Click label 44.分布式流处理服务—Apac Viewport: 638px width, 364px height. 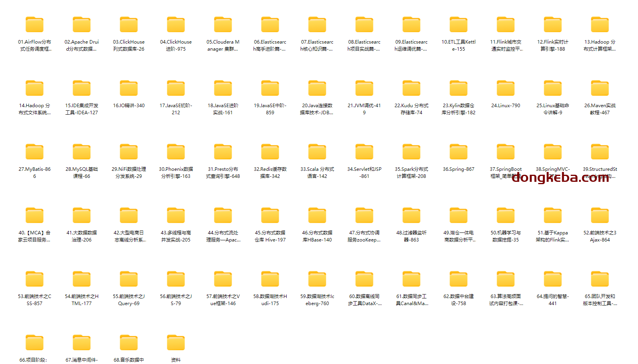223,236
